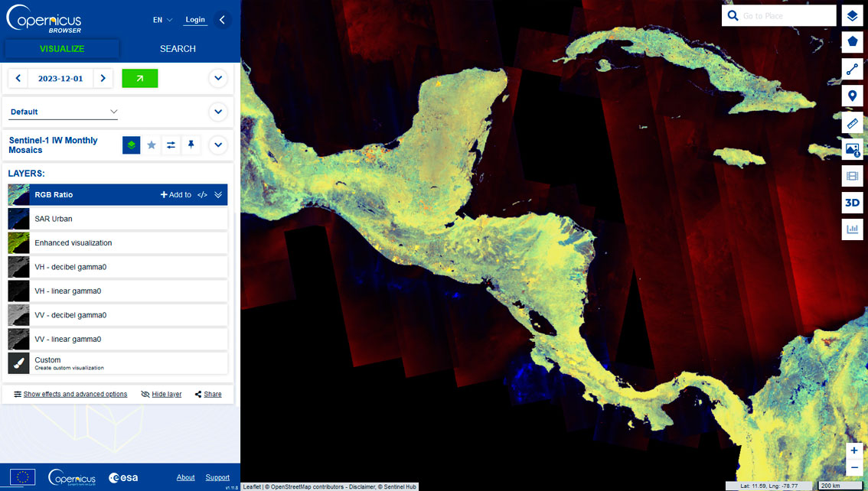The height and width of the screenshot is (491, 868).
Task: Click the Login link
Action: [x=195, y=20]
